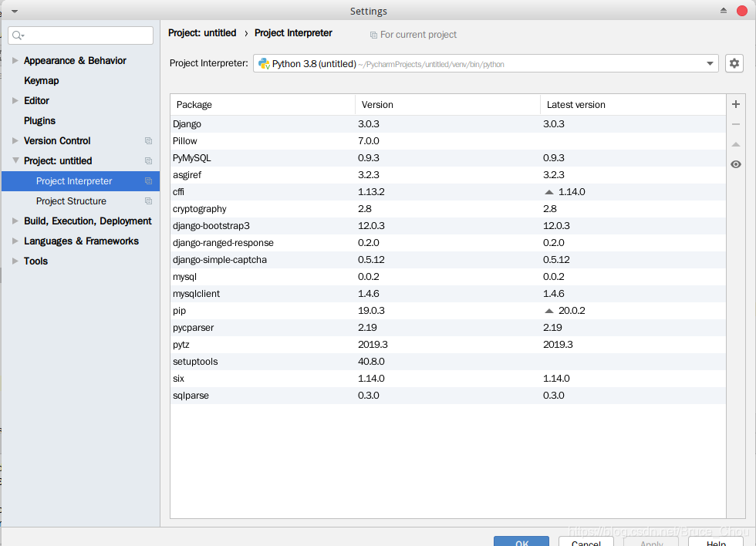Select Keymap in settings tree

[x=42, y=80]
